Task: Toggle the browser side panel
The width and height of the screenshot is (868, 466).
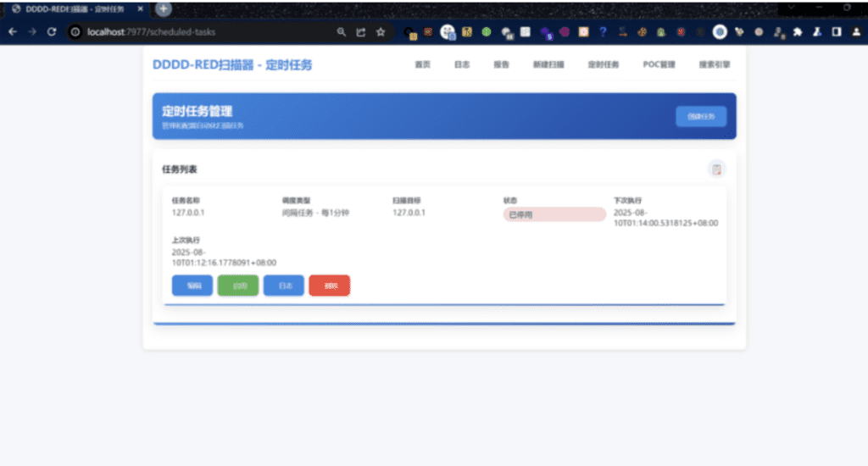Action: pos(837,32)
